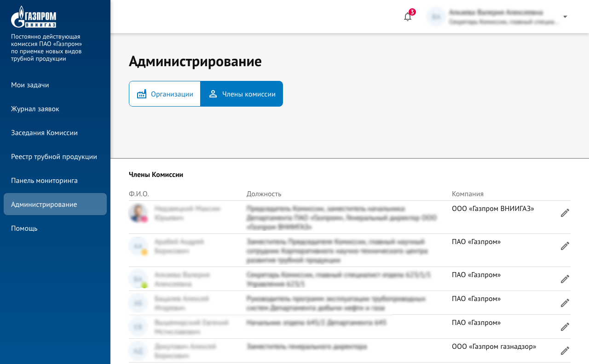The width and height of the screenshot is (589, 364).
Task: Open Мои задачи in the sidebar
Action: (x=30, y=85)
